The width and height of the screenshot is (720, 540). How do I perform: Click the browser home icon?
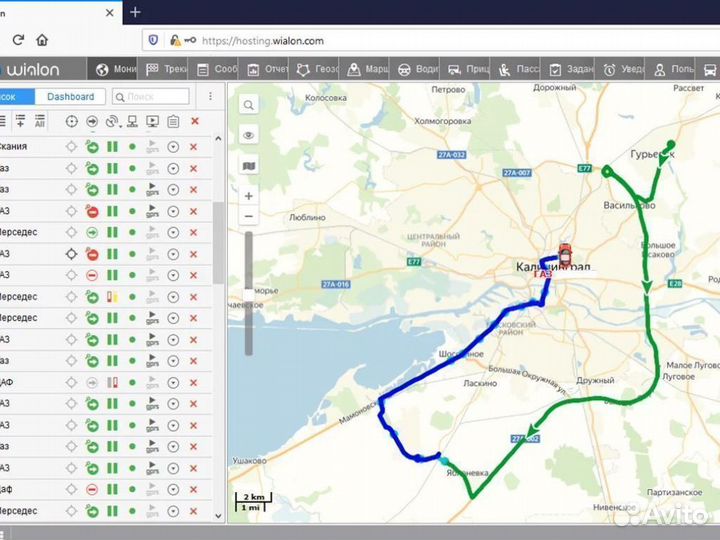click(42, 40)
